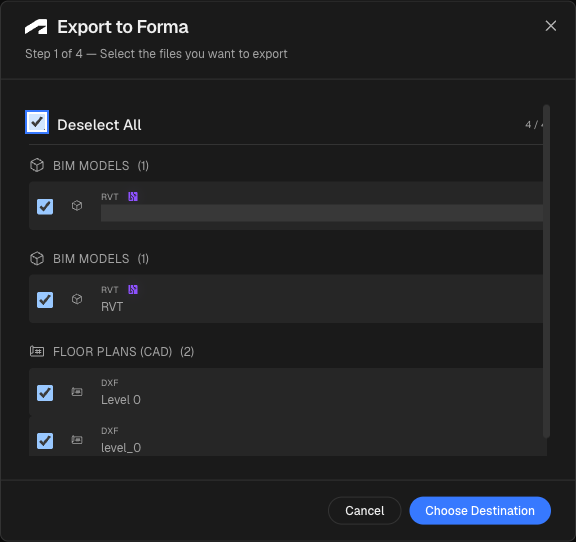Screen dimensions: 576x542
Task: Click the cube icon of the second BIM MODELS header
Action: [37, 258]
